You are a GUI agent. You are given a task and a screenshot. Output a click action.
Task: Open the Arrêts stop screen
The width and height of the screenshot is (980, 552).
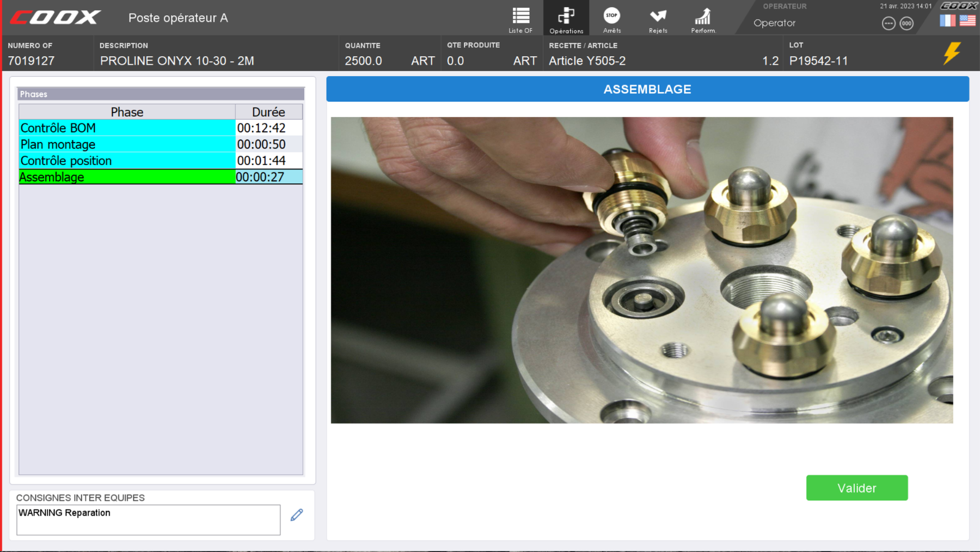pyautogui.click(x=612, y=20)
